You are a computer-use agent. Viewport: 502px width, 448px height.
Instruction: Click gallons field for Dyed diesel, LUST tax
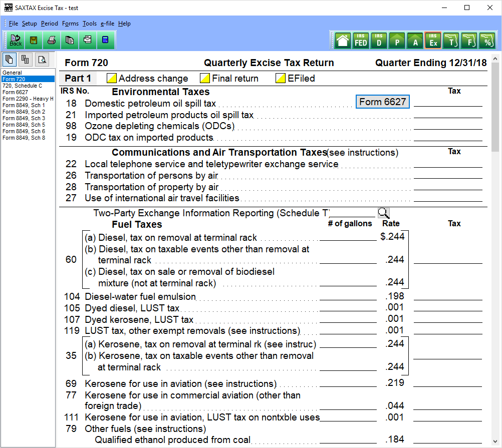point(348,307)
